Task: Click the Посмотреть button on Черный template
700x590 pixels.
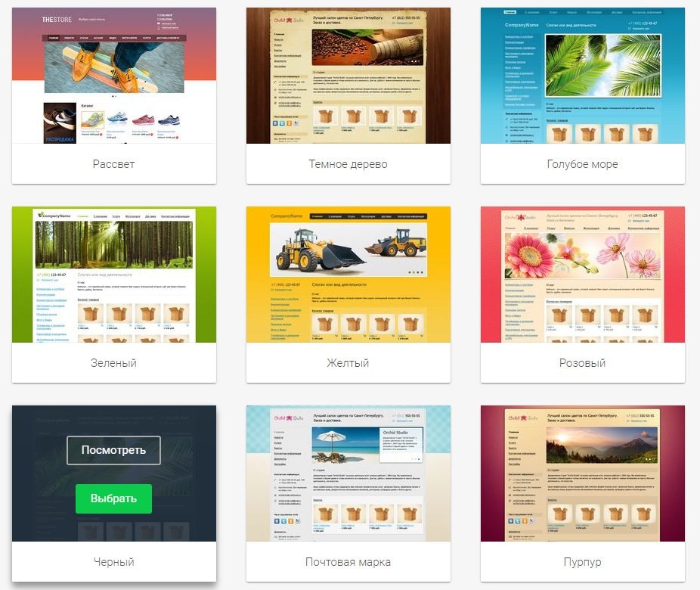Action: [113, 450]
